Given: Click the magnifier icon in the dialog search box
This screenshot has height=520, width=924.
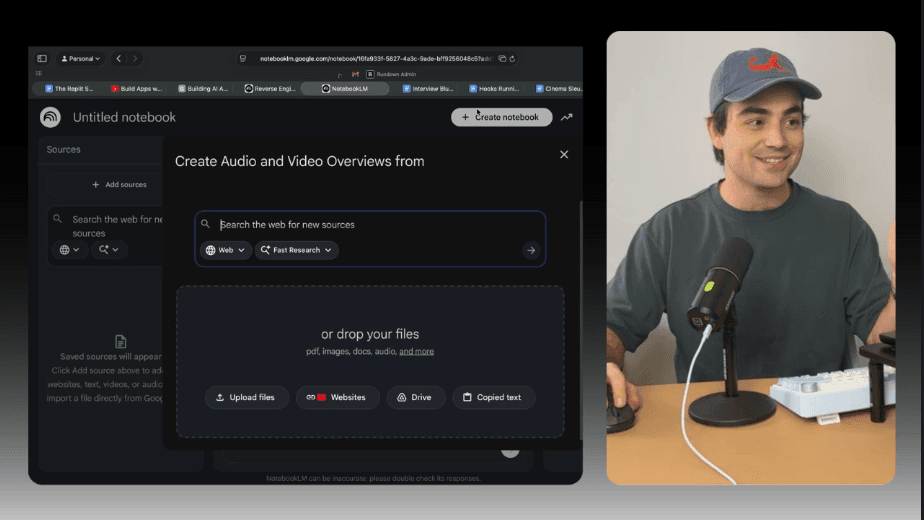Looking at the screenshot, I should click(x=205, y=224).
